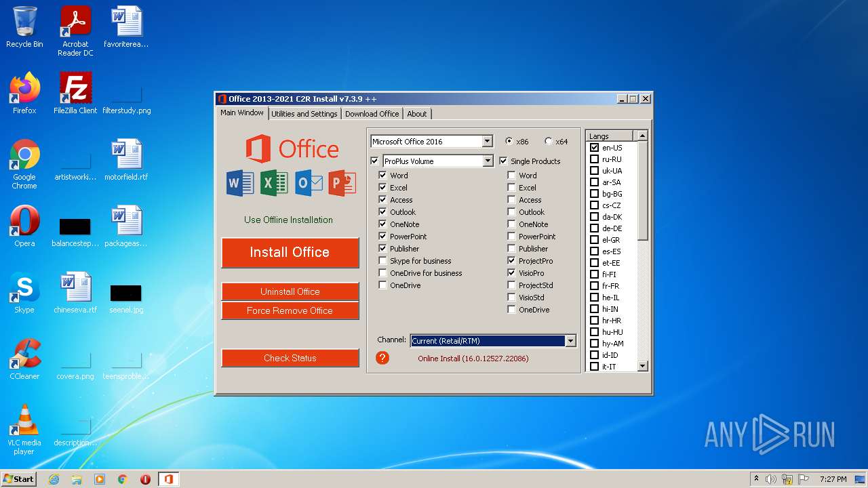The image size is (868, 488).
Task: Check the ru-RU language option
Action: coord(595,159)
